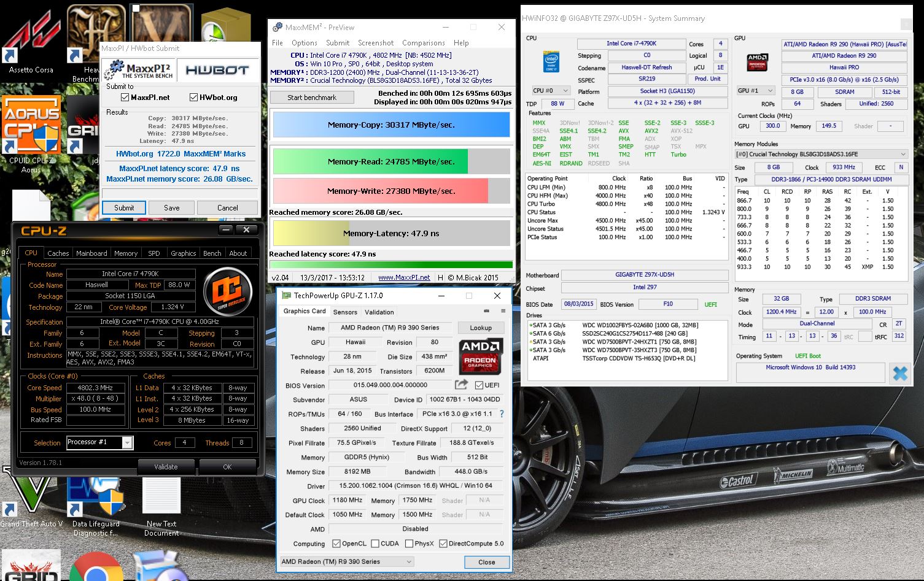Switch to the Sensors tab in GPU-Z
Screen dimensions: 924x581
[x=345, y=312]
